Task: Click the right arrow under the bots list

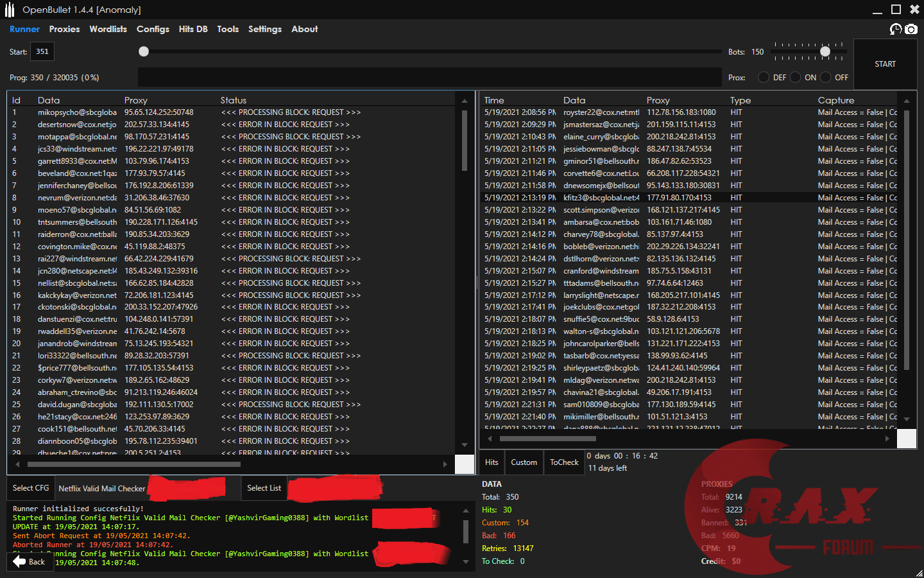Action: pyautogui.click(x=445, y=464)
